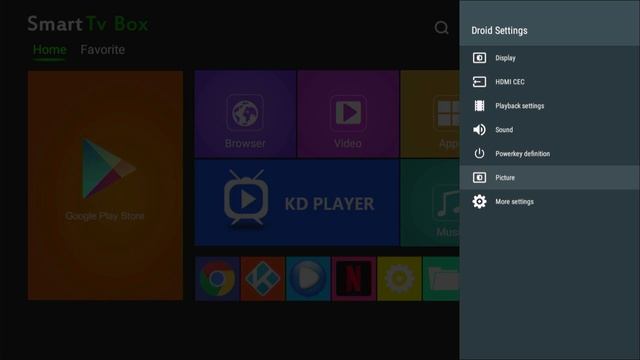Open the yellow settings gear app tile
The width and height of the screenshot is (640, 360).
[399, 279]
